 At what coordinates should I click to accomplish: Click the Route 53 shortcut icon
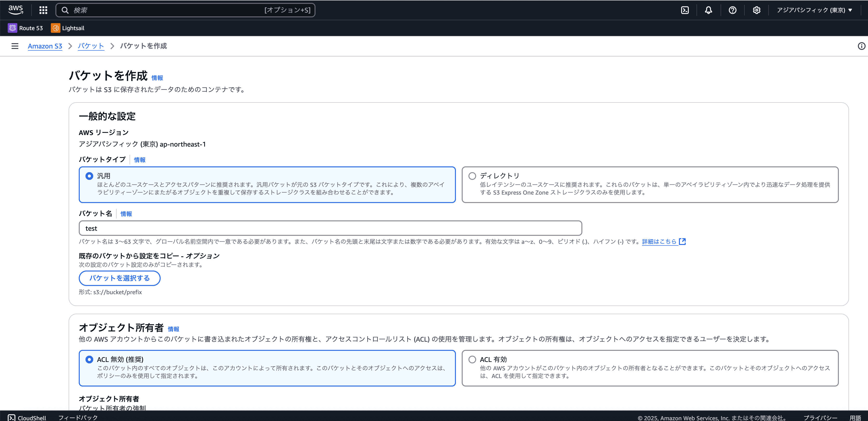point(13,28)
